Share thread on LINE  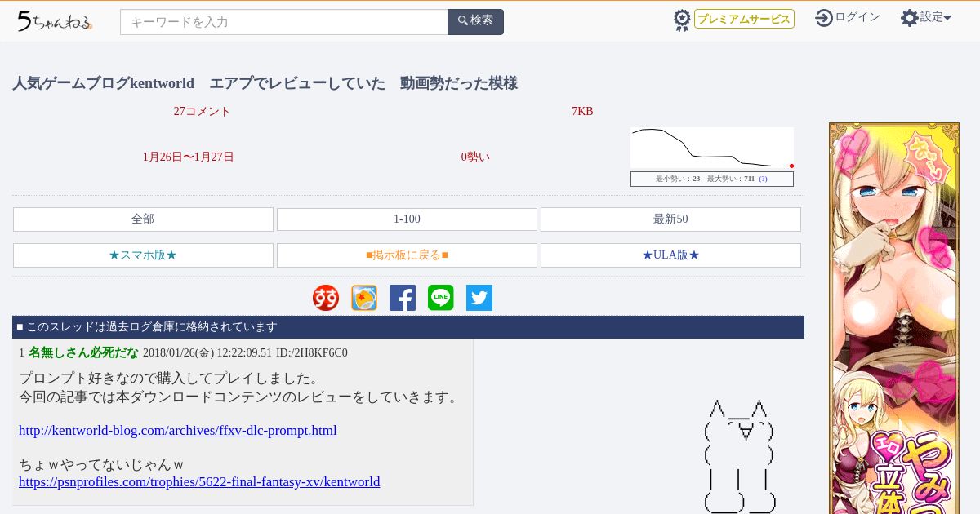click(x=441, y=298)
